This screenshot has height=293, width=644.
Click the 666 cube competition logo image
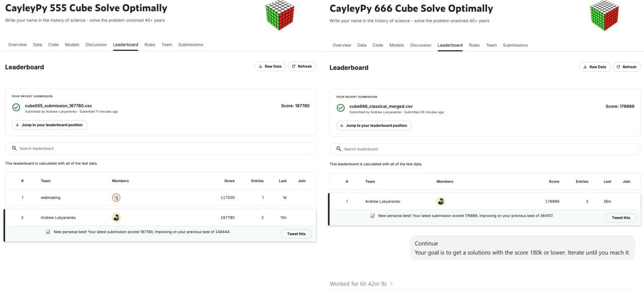click(x=604, y=16)
